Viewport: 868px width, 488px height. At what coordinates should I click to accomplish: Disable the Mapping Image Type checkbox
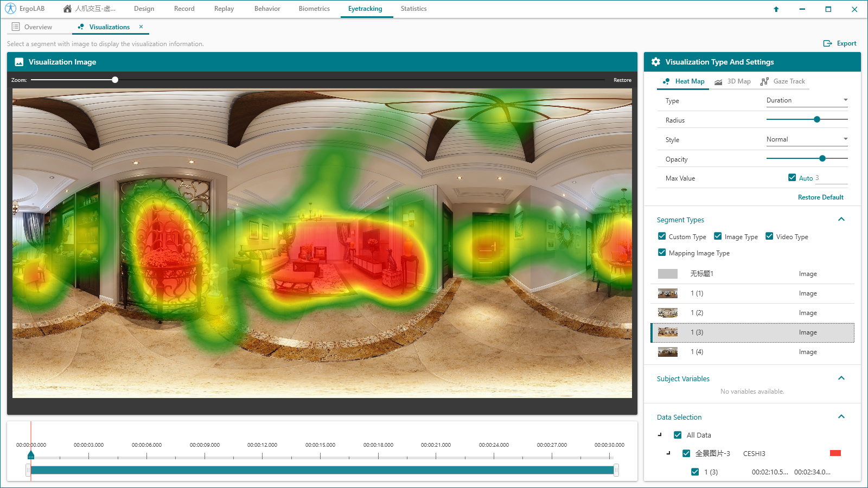[662, 253]
